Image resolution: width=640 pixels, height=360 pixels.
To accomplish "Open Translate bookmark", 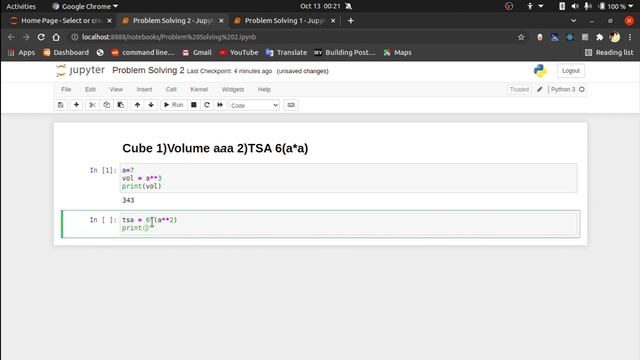I will [286, 52].
